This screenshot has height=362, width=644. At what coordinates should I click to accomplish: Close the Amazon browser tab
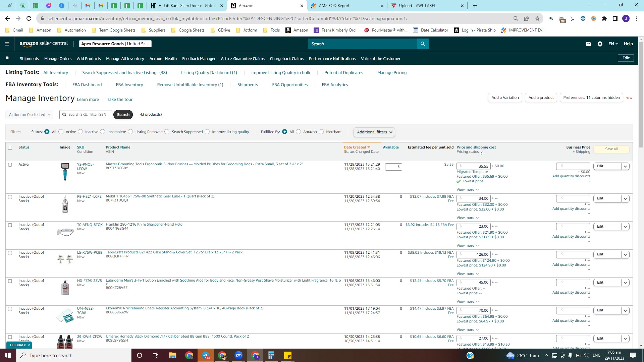click(302, 6)
